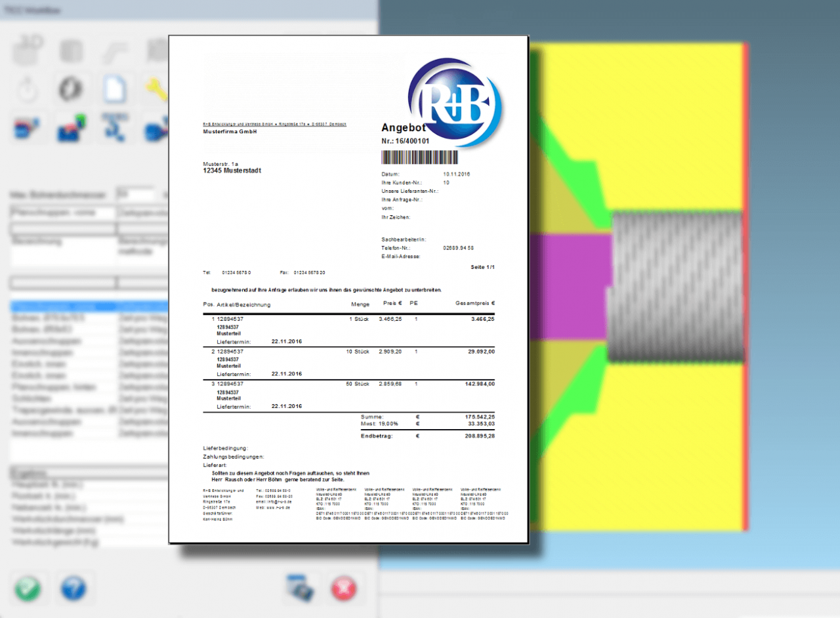Select the Innenschruppen entry in the list
840x618 pixels.
[45, 352]
